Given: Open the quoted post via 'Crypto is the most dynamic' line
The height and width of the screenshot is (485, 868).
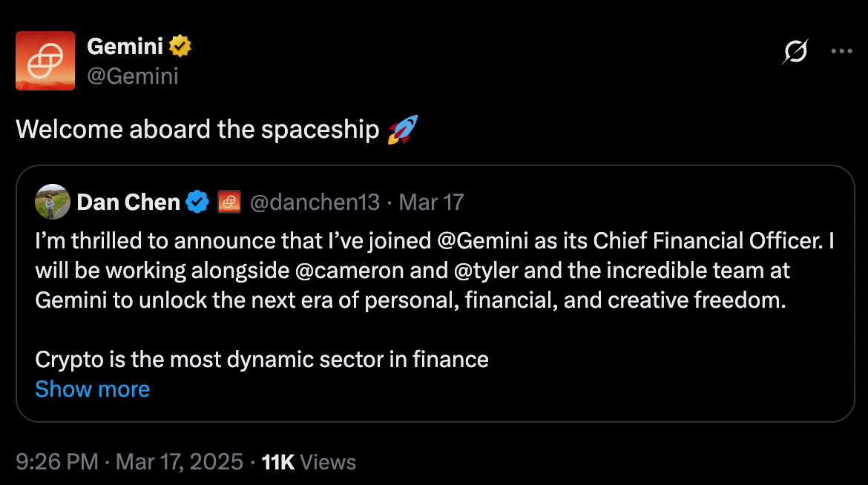Looking at the screenshot, I should (x=261, y=360).
